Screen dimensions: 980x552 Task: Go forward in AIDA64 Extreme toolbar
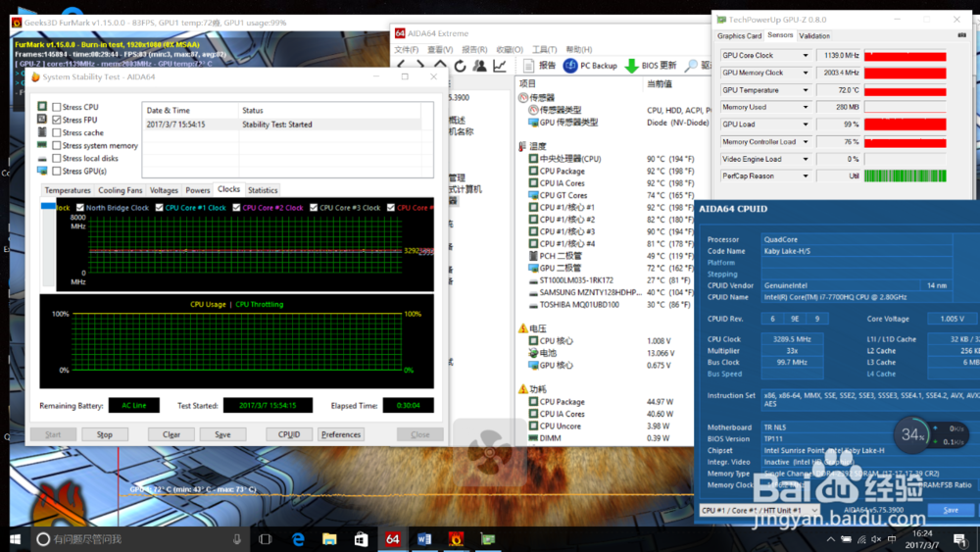420,65
